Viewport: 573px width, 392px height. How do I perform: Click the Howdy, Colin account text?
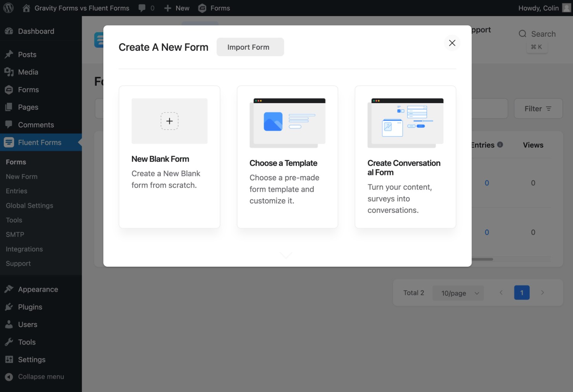point(538,8)
